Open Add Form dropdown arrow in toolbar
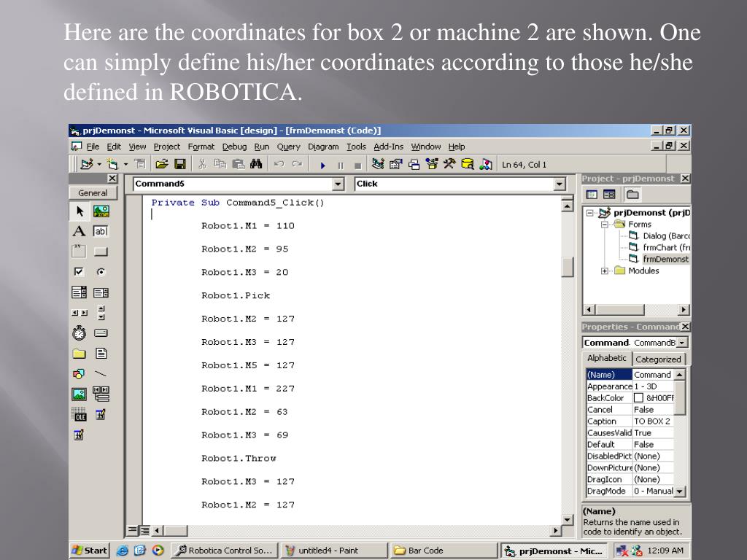 [125, 164]
